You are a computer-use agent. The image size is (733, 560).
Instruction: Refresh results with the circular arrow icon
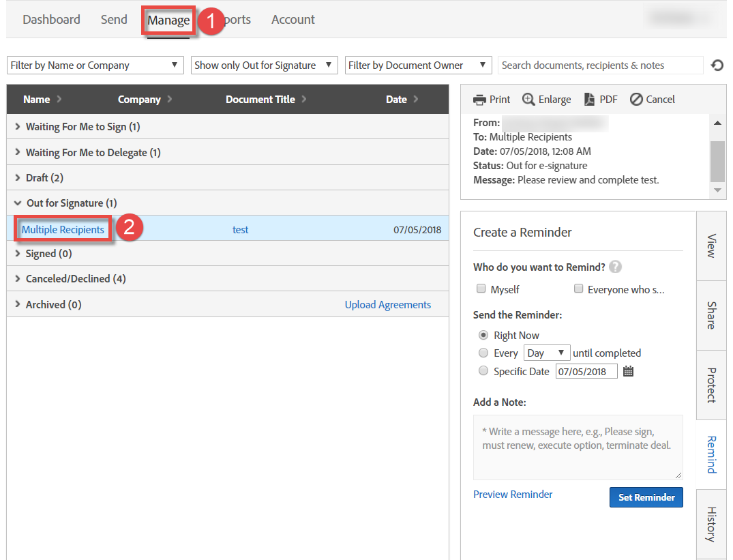(x=717, y=65)
